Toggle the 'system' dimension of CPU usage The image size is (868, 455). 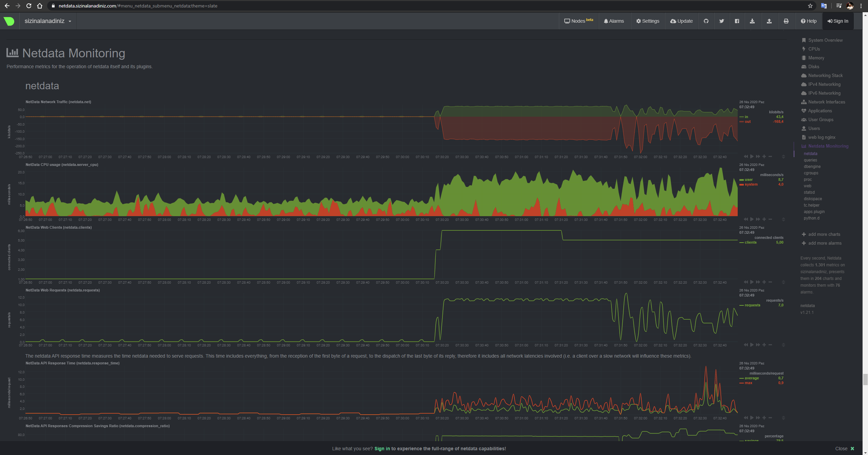point(751,184)
